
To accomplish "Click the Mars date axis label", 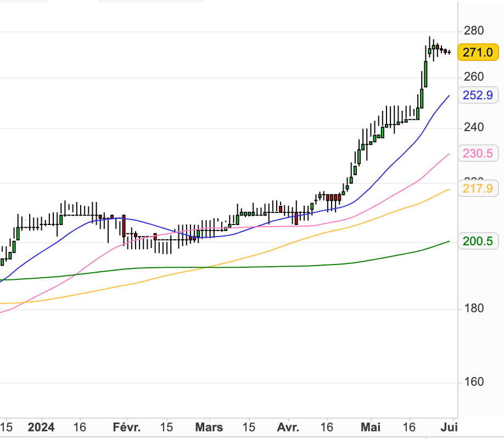I will 209,427.
